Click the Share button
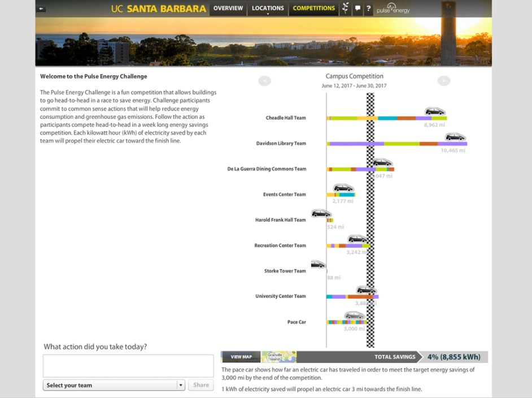This screenshot has height=398, width=532. (201, 385)
